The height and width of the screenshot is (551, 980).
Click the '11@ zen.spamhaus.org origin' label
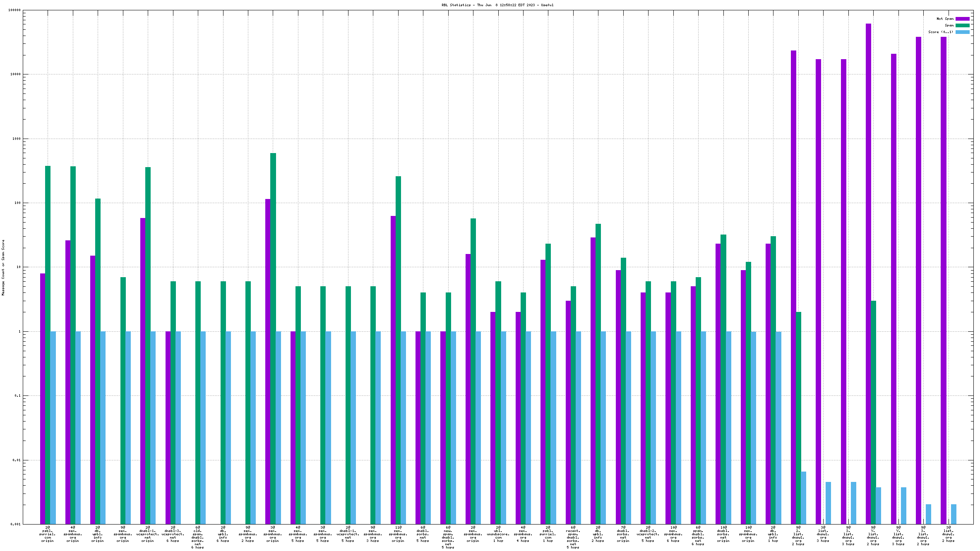pos(398,534)
